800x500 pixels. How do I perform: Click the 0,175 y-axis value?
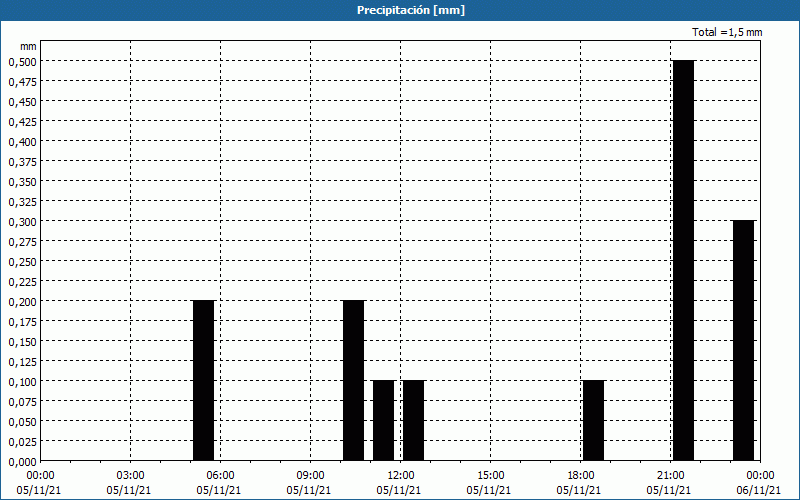coord(22,321)
